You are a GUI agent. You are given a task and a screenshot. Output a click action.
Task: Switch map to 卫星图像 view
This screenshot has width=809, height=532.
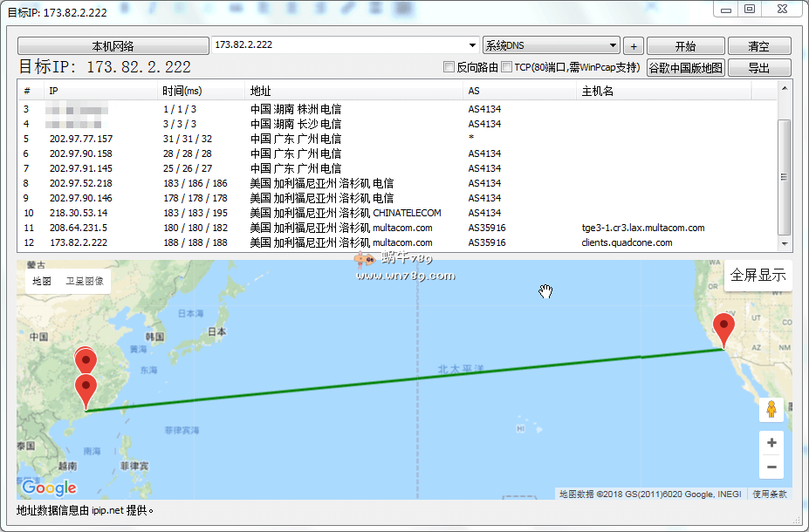85,281
